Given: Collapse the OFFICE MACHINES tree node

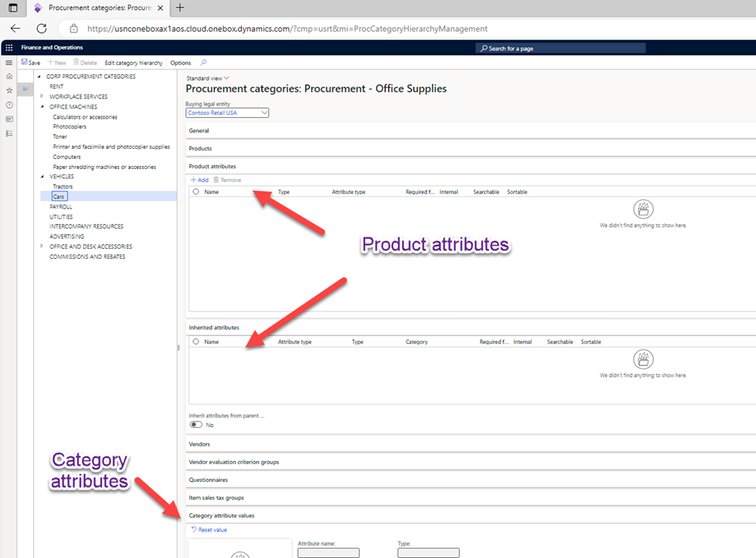Looking at the screenshot, I should coord(41,106).
